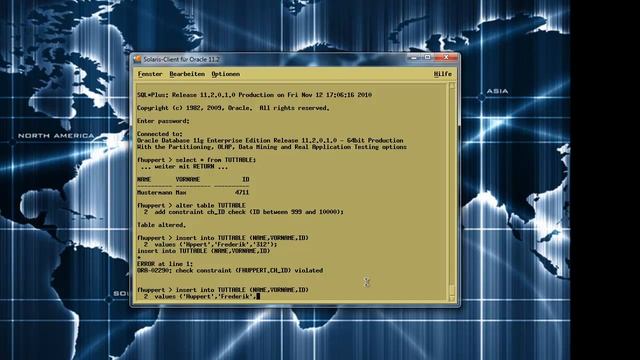Click the VORNAME column header
The image size is (640, 360).
[188, 180]
